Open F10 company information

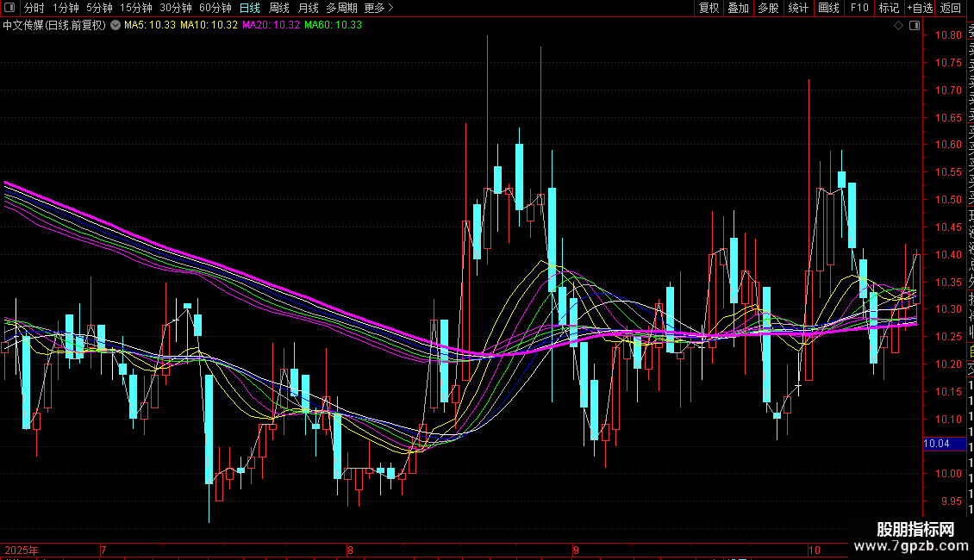click(859, 8)
